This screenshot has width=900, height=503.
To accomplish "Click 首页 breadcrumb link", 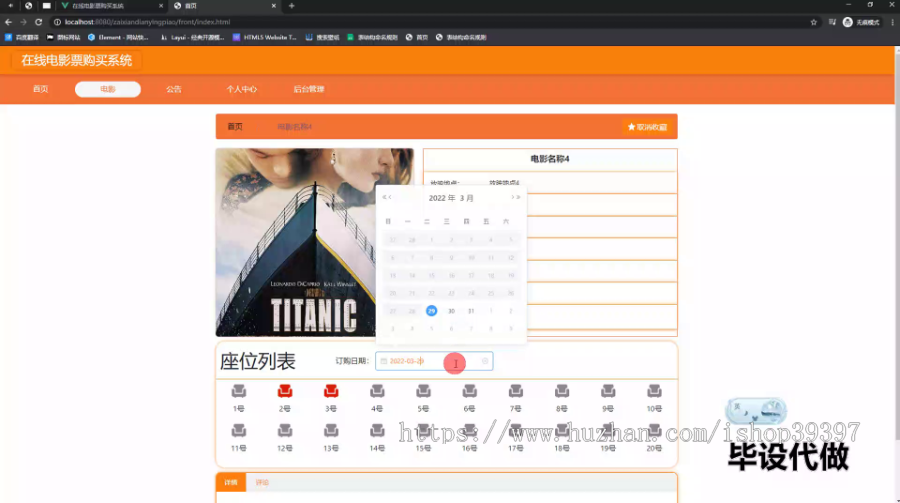I will [x=235, y=126].
